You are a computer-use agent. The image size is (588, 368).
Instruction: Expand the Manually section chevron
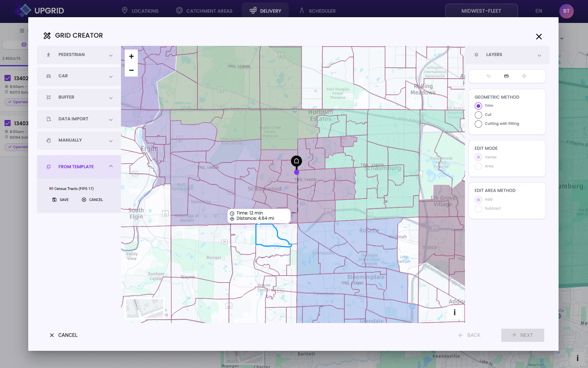click(x=111, y=141)
